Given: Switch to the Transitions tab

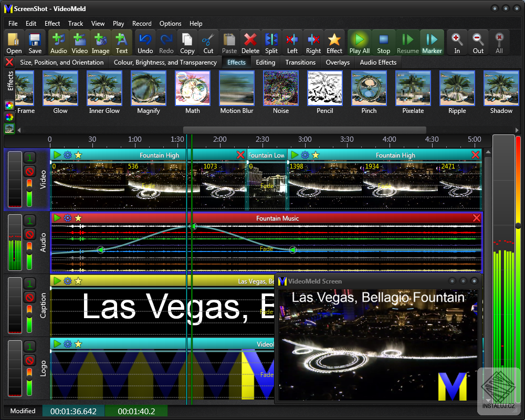Looking at the screenshot, I should (300, 62).
